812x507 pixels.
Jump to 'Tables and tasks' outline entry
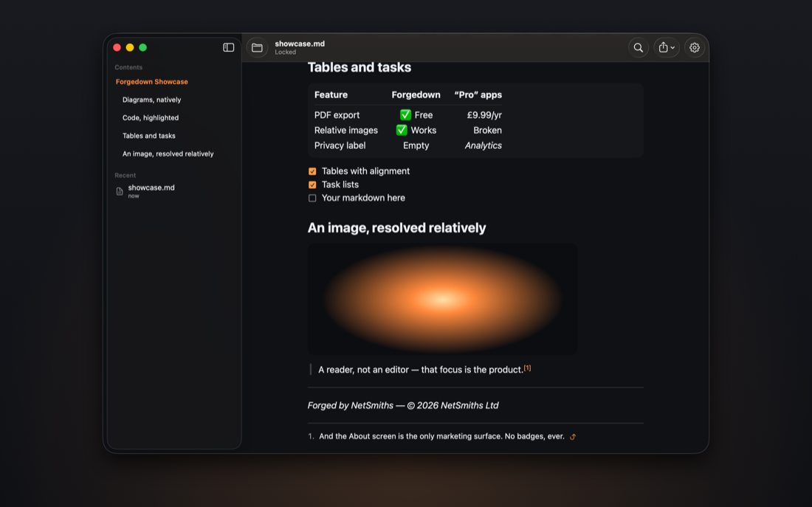[x=149, y=136]
